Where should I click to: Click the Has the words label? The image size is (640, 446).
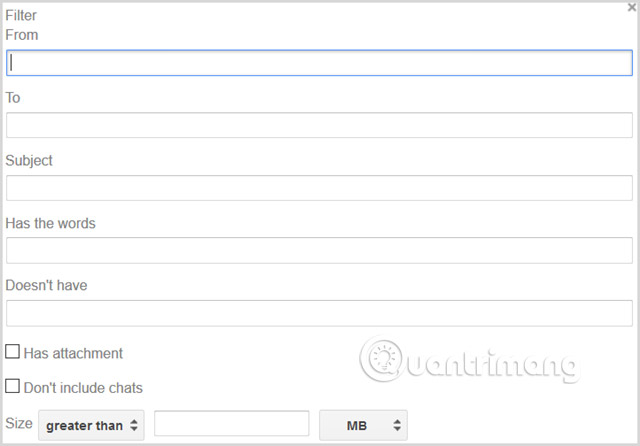click(50, 223)
